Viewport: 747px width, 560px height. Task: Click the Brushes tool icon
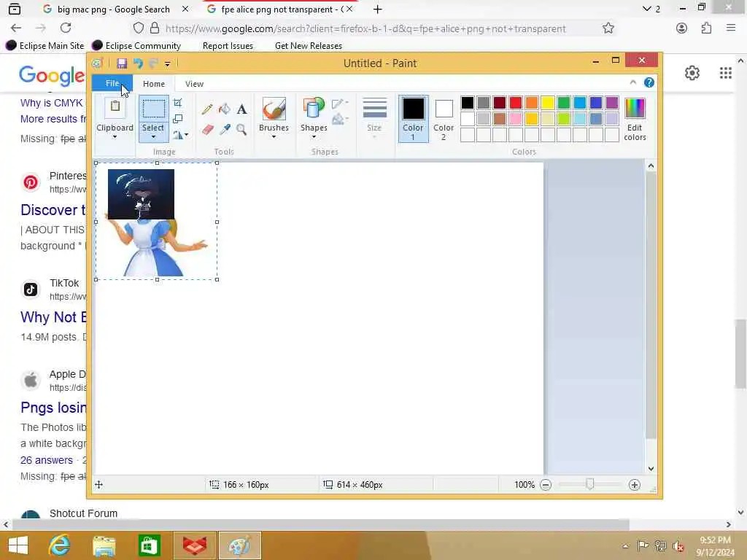coord(274,109)
